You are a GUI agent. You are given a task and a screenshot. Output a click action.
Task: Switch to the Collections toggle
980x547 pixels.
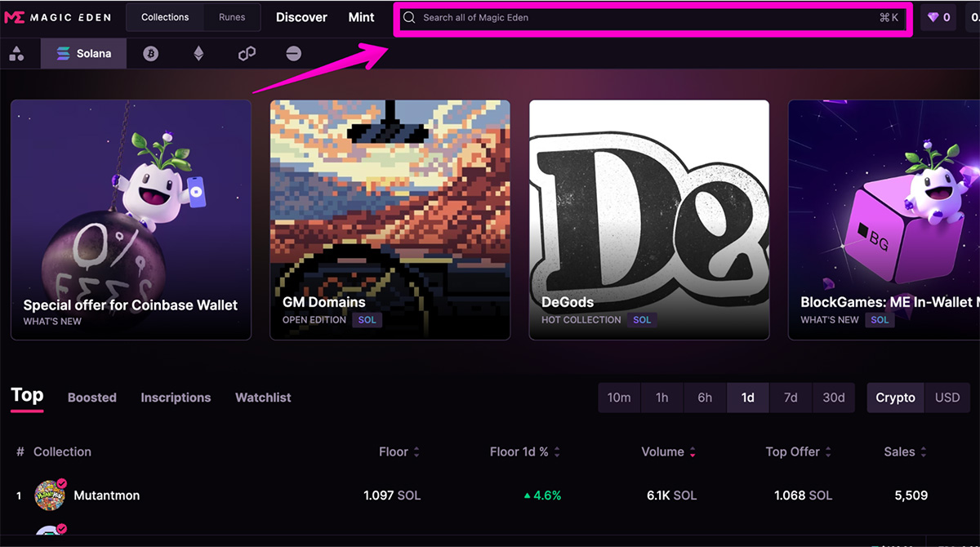click(x=165, y=17)
